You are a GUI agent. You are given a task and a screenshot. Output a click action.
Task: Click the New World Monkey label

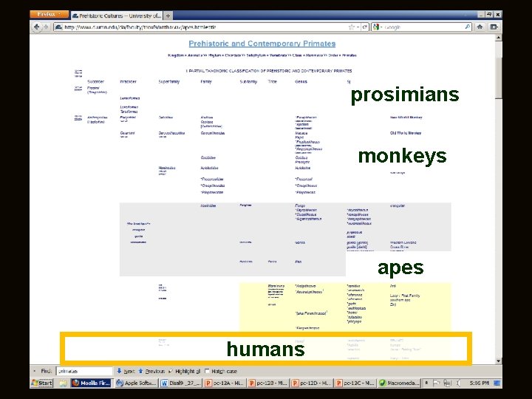[406, 117]
